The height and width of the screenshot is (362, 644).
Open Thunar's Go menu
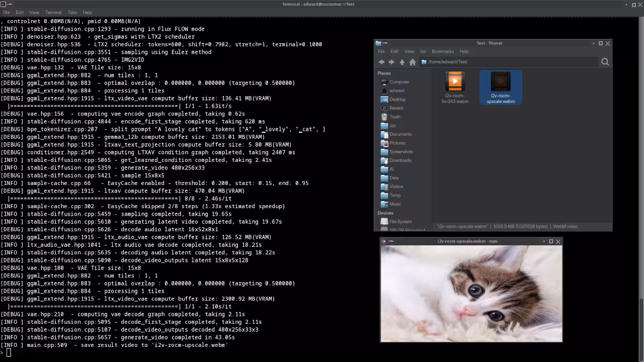pos(423,51)
